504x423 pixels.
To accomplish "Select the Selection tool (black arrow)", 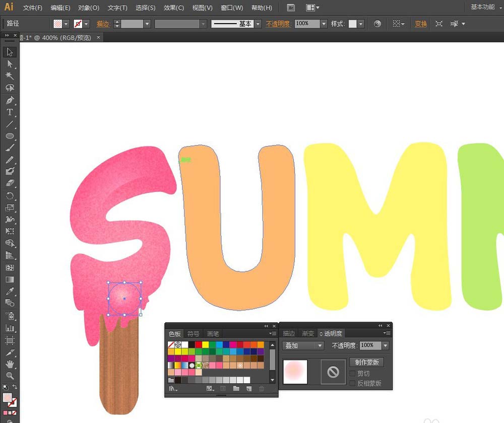I will pos(10,52).
